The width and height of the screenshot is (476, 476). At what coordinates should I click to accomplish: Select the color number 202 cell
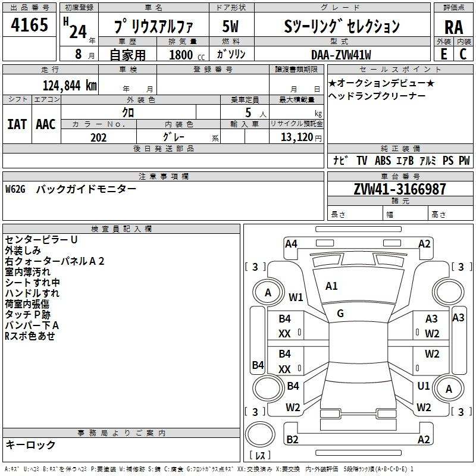click(x=99, y=137)
